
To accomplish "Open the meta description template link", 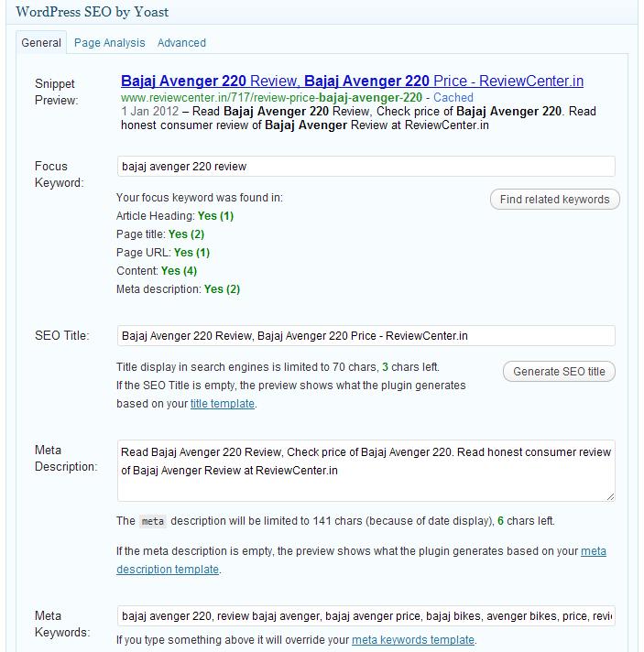I will pyautogui.click(x=168, y=570).
